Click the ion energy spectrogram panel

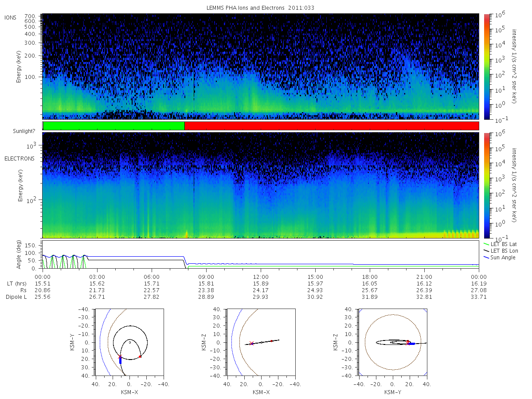[x=261, y=66]
